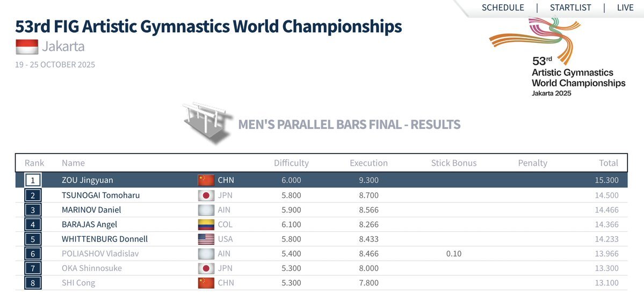Select gymnast name OKA Shinnosuke
644x308 pixels.
[x=91, y=268]
